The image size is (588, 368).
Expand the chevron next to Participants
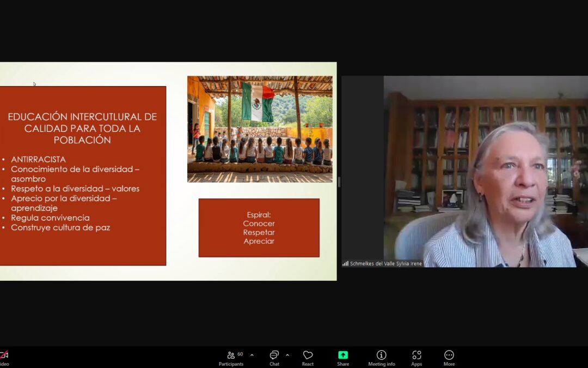(x=252, y=355)
